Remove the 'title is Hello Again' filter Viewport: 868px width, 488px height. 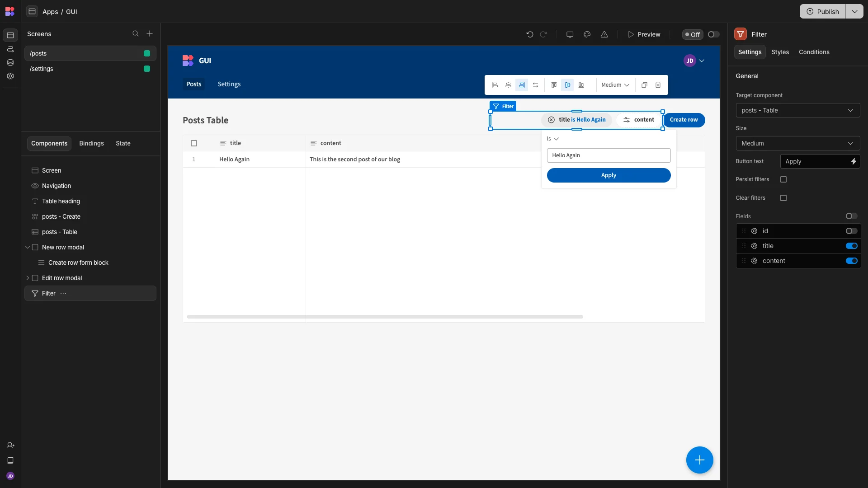[551, 120]
